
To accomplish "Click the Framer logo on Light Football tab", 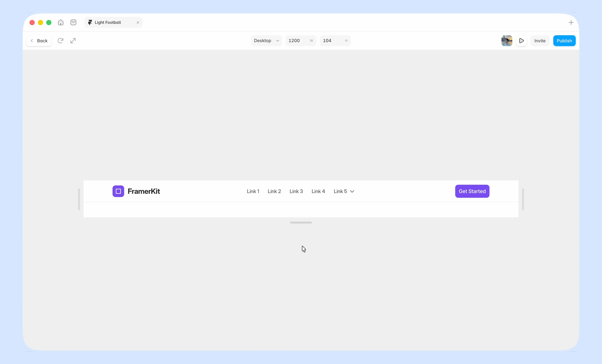I will coord(90,22).
